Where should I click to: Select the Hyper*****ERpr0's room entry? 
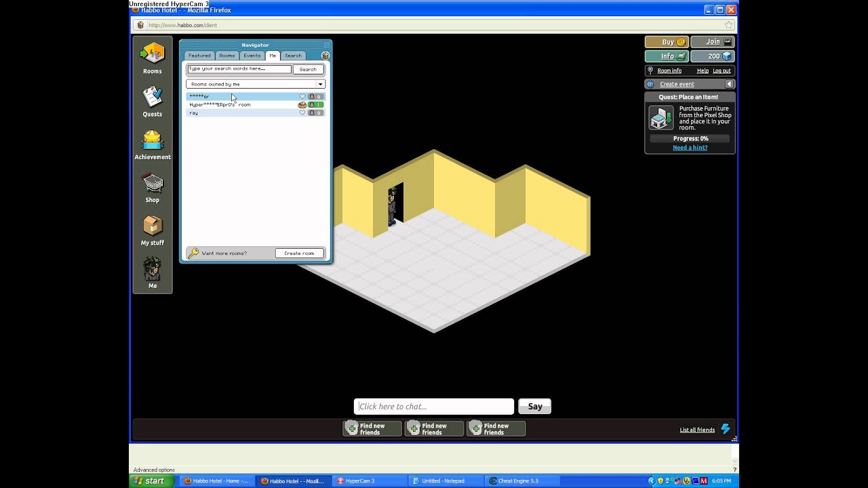[256, 104]
